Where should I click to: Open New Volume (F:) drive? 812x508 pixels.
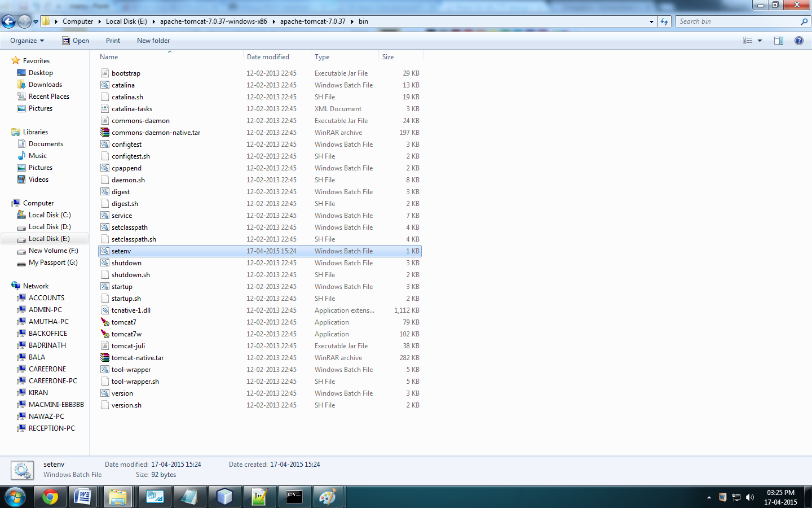pos(54,251)
